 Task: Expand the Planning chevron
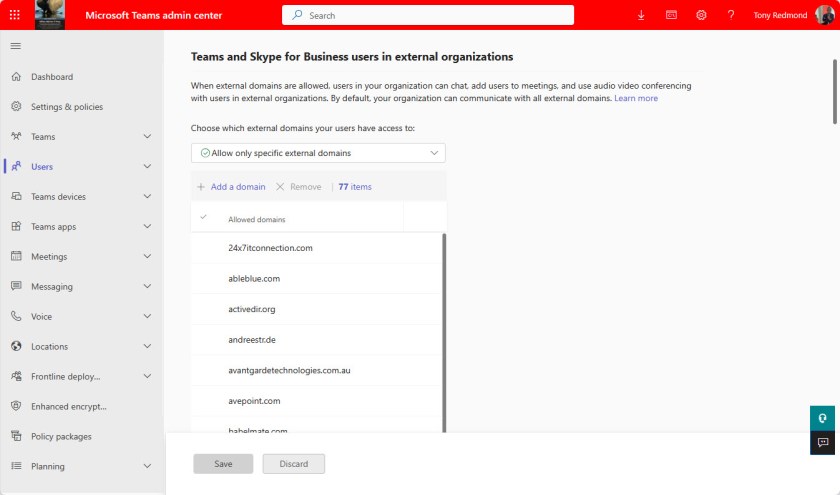(x=147, y=467)
